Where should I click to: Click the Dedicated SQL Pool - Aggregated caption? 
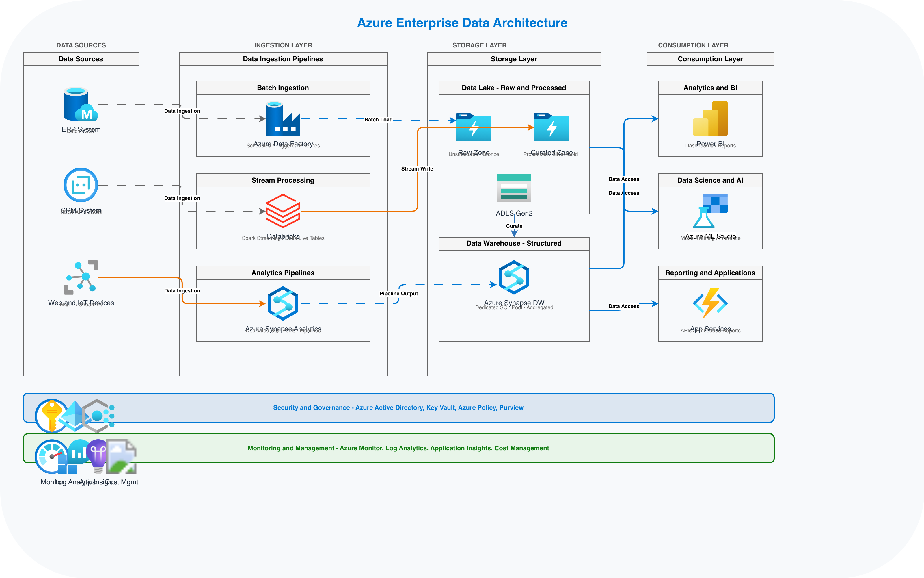click(514, 308)
